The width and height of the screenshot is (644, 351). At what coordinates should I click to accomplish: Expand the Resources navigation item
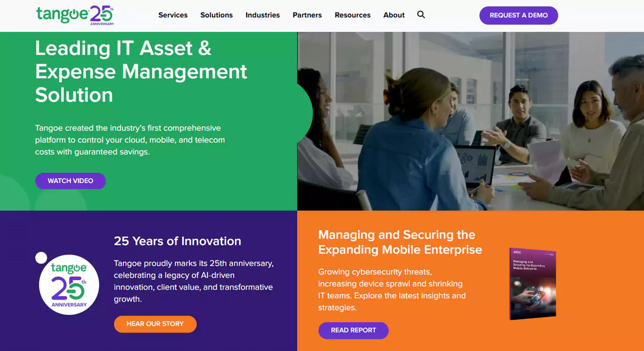pos(353,15)
